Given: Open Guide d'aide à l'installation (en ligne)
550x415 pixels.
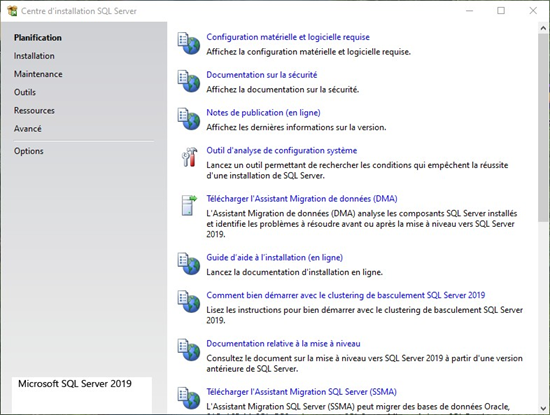Looking at the screenshot, I should 274,258.
